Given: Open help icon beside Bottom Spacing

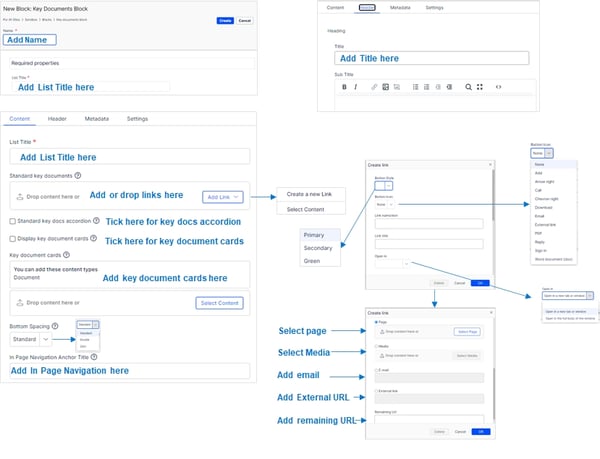Looking at the screenshot, I should click(55, 326).
